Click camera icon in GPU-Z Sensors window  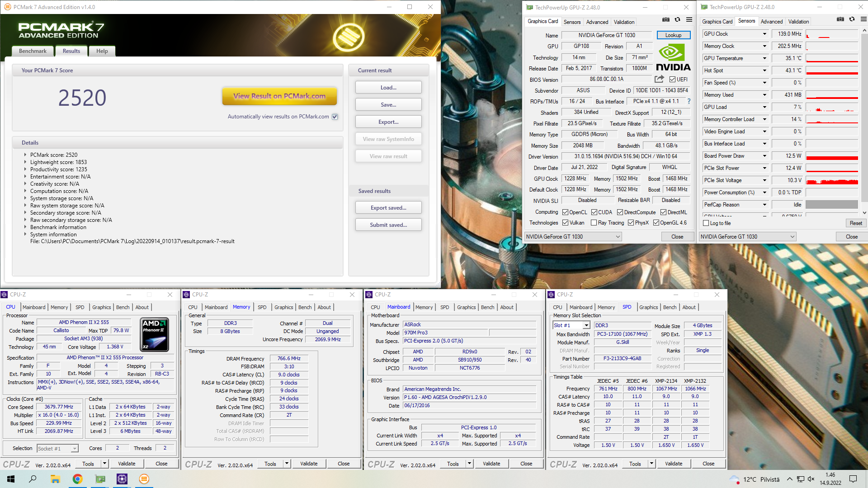tap(840, 19)
